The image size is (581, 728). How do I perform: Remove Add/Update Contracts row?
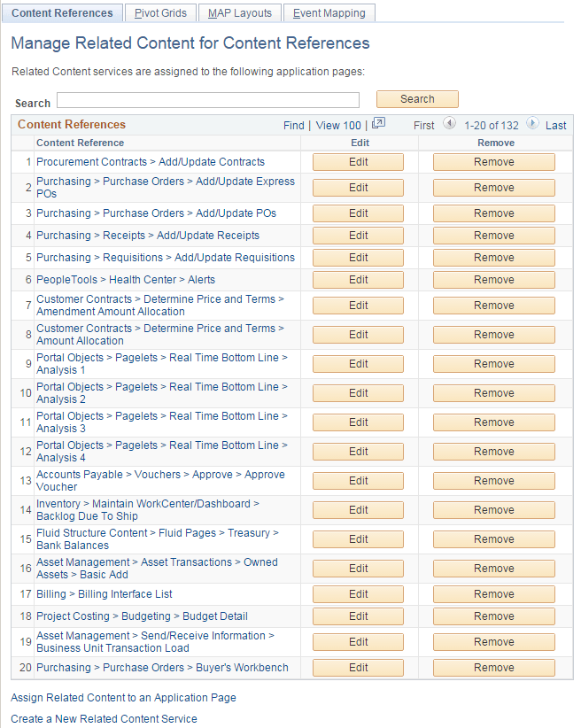pyautogui.click(x=493, y=162)
